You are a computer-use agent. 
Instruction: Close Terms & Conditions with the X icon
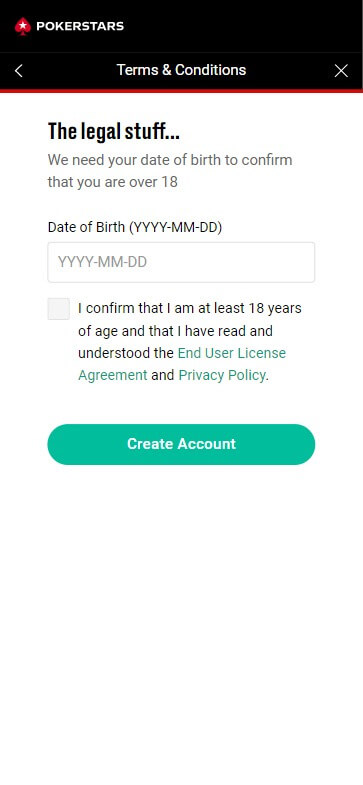(x=341, y=71)
